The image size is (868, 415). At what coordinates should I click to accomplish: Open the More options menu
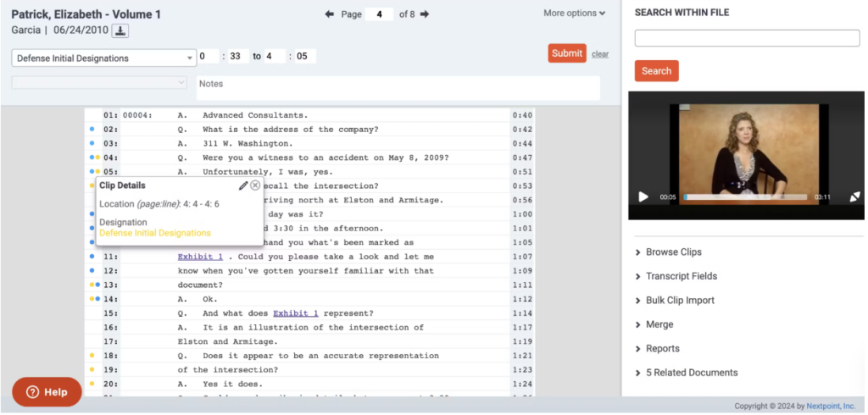pos(574,14)
